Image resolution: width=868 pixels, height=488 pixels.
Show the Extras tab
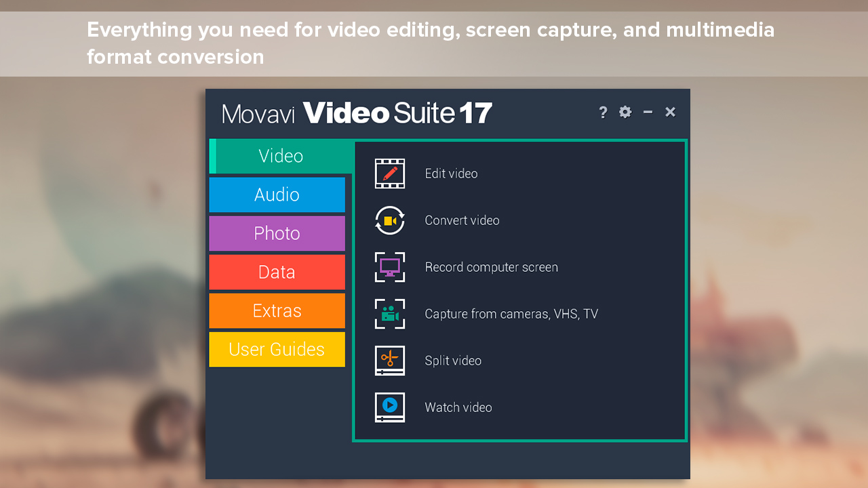[x=277, y=310]
